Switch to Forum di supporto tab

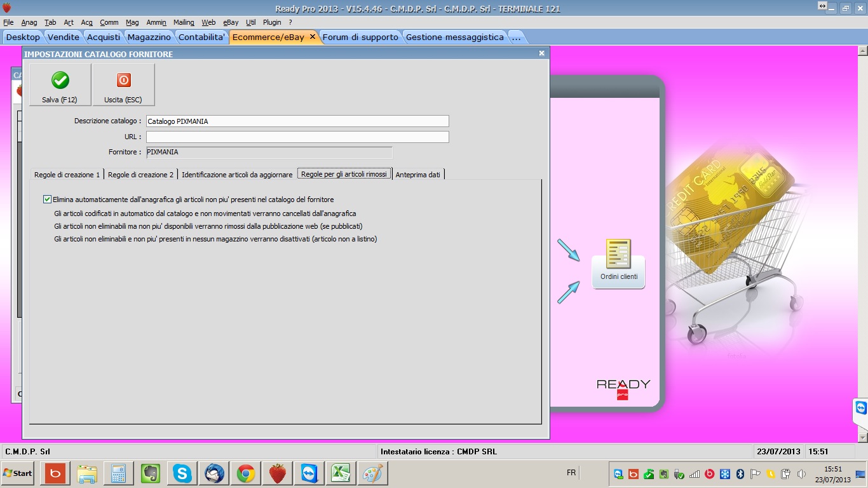click(x=360, y=37)
